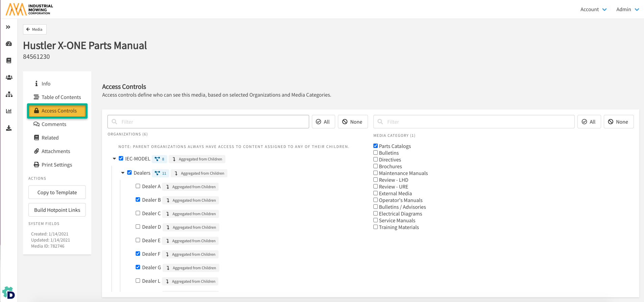Viewport: 644px width, 302px height.
Task: Open the users group icon in sidebar
Action: click(x=9, y=77)
